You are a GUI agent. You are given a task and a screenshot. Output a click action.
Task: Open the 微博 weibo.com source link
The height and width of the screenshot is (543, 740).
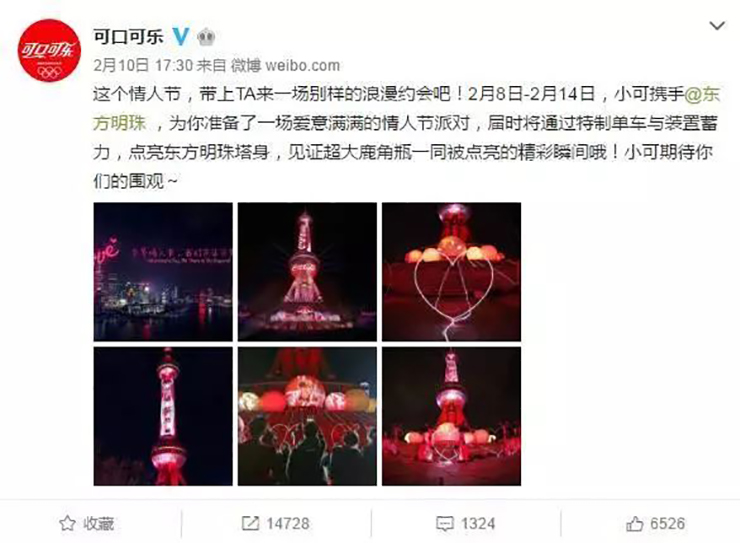(x=285, y=65)
